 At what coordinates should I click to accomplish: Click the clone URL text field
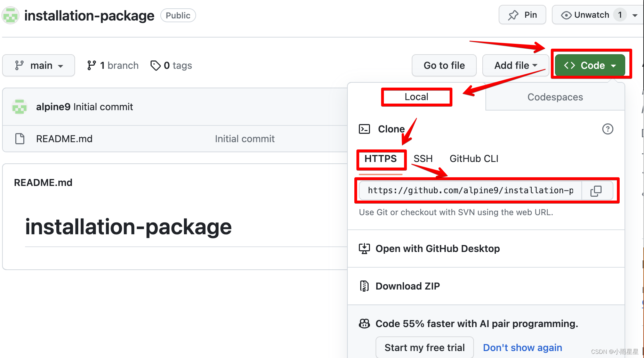[470, 190]
